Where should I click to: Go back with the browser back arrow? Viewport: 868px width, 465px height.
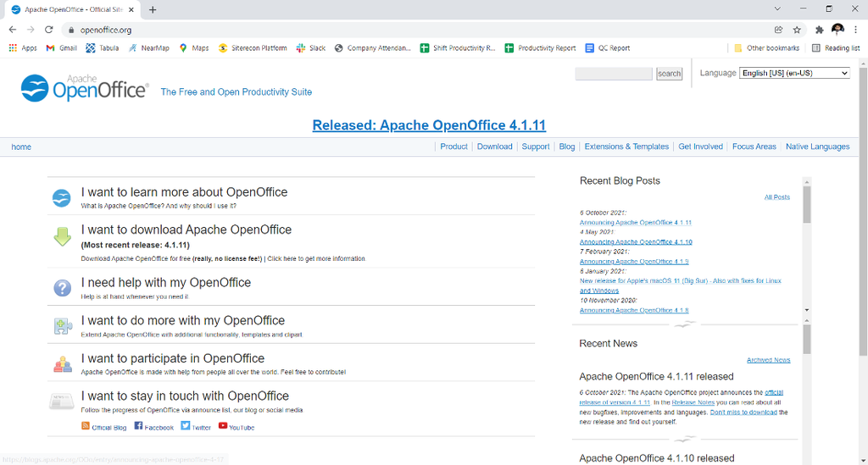click(x=12, y=30)
